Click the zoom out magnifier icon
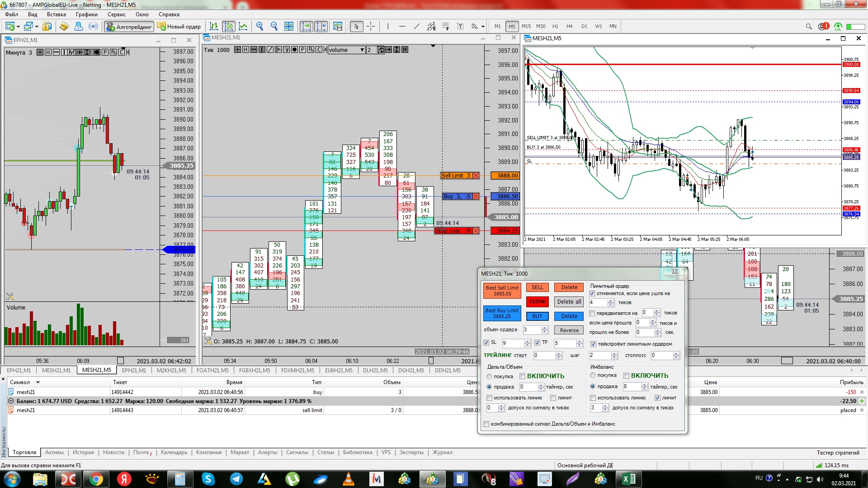The width and height of the screenshot is (868, 488). pyautogui.click(x=274, y=26)
